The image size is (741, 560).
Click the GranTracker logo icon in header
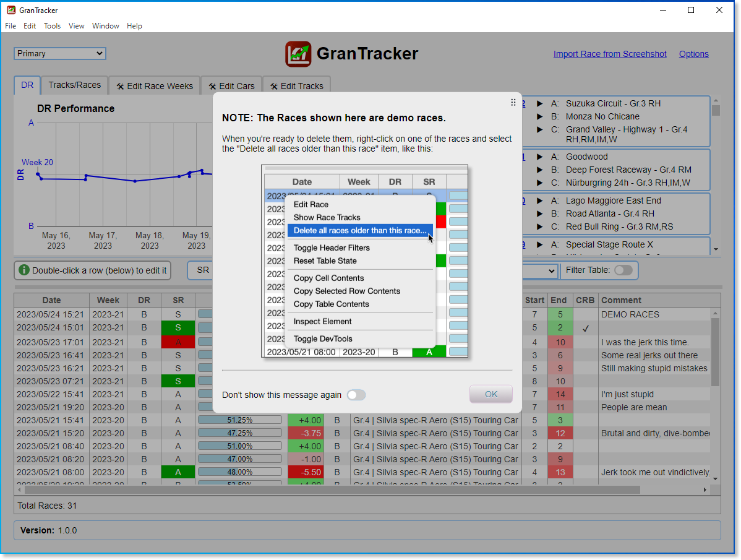click(298, 54)
